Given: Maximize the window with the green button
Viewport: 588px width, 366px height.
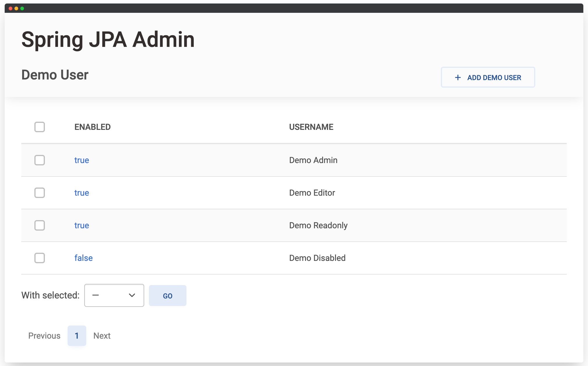Looking at the screenshot, I should tap(22, 8).
